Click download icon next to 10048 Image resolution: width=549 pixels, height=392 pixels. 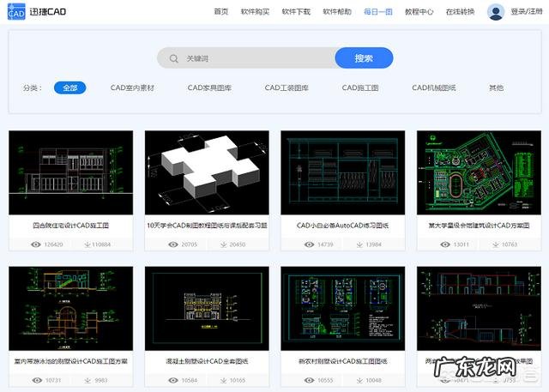tap(359, 380)
